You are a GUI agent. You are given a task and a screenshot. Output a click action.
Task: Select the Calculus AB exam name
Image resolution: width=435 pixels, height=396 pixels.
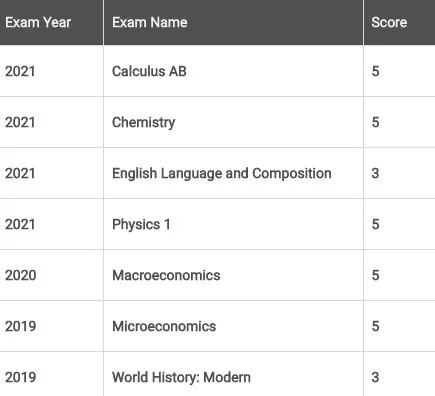pyautogui.click(x=149, y=71)
